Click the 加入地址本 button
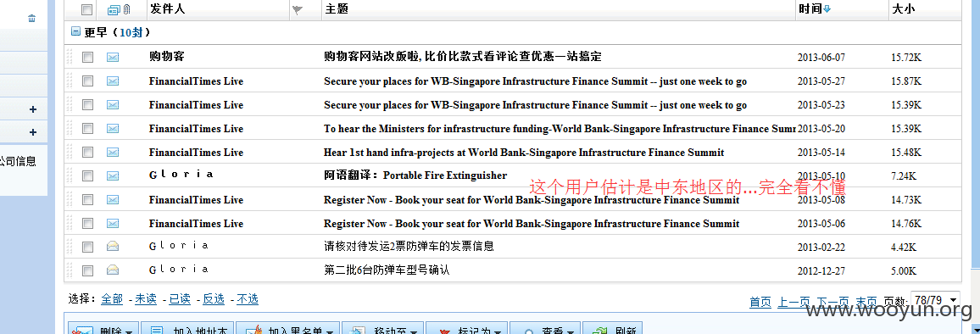The image size is (980, 334). (187, 329)
